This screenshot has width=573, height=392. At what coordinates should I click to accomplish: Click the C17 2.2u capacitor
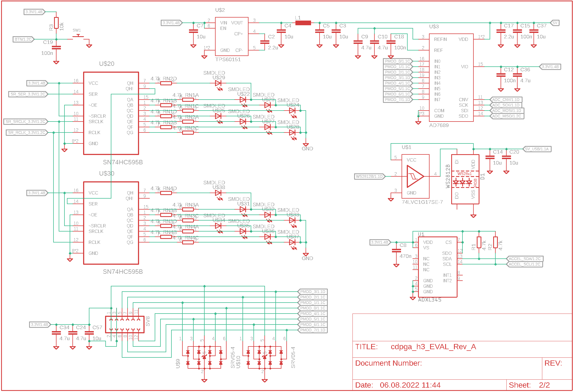[501, 31]
